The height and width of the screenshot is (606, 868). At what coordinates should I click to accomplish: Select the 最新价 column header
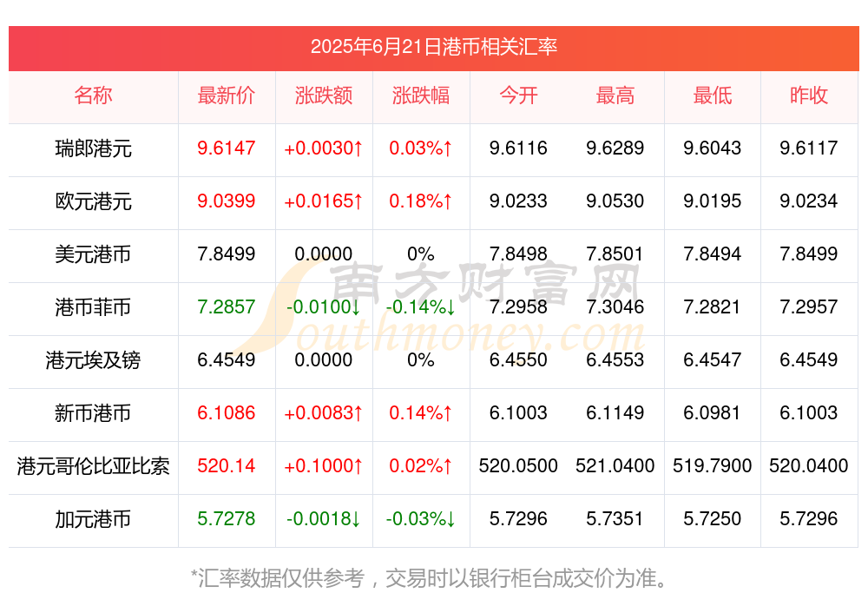pos(227,96)
